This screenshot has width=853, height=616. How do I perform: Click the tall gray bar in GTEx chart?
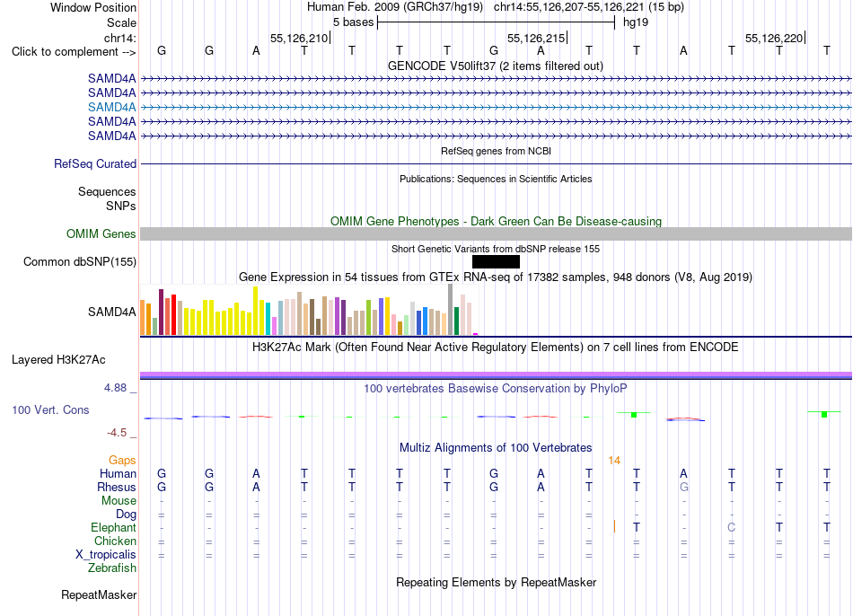[451, 310]
